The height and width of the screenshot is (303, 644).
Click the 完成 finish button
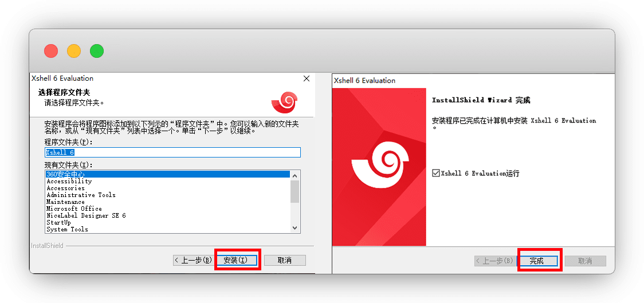tap(537, 261)
